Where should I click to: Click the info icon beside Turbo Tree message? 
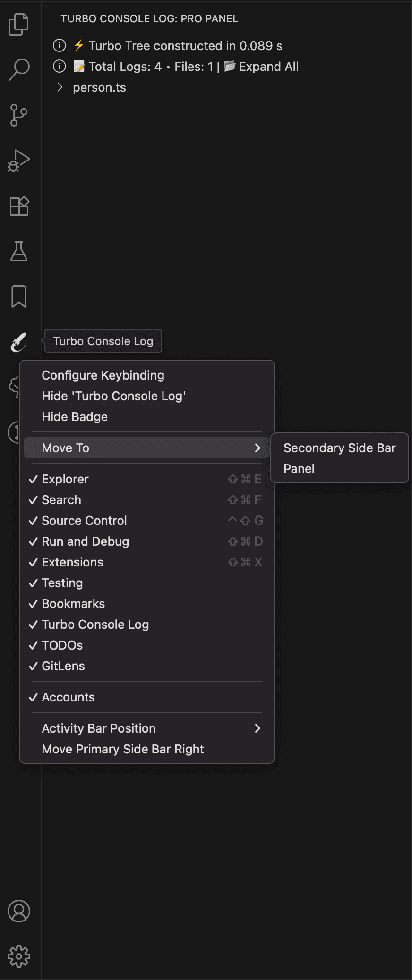point(59,45)
